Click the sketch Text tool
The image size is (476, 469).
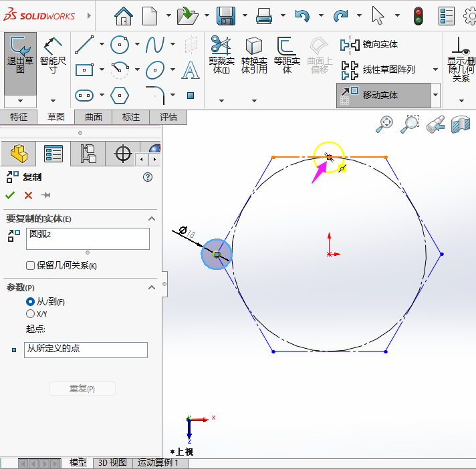191,69
